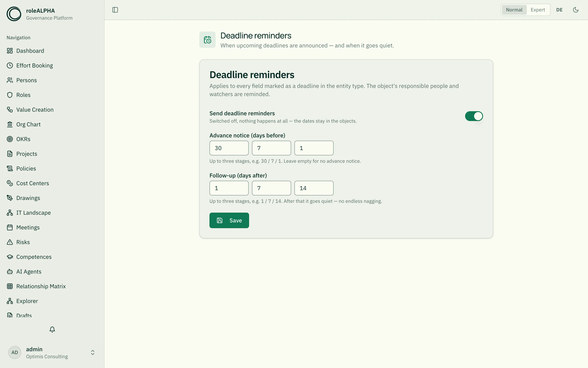Click the OKRs target icon

click(x=10, y=139)
